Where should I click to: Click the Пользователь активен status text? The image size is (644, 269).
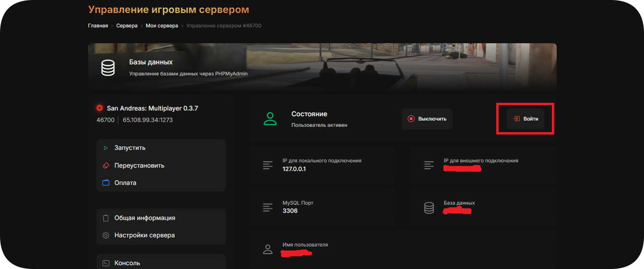tap(319, 125)
